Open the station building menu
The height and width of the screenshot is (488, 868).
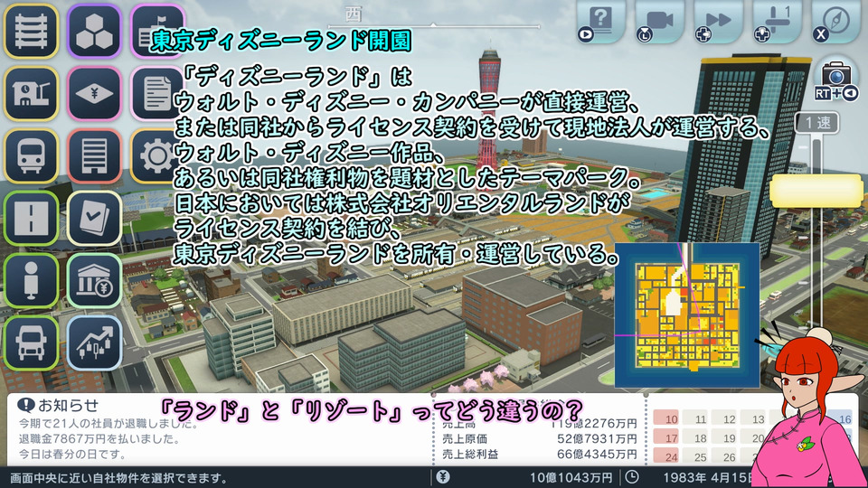[31, 93]
